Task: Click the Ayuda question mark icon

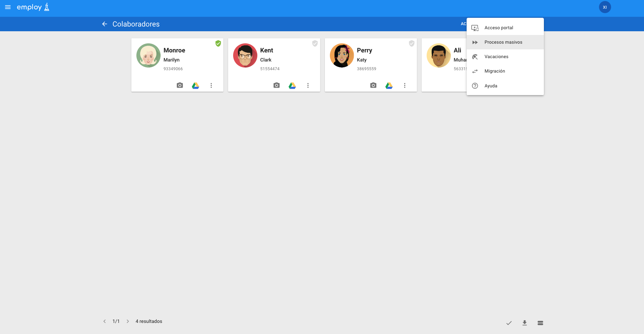Action: coord(475,86)
